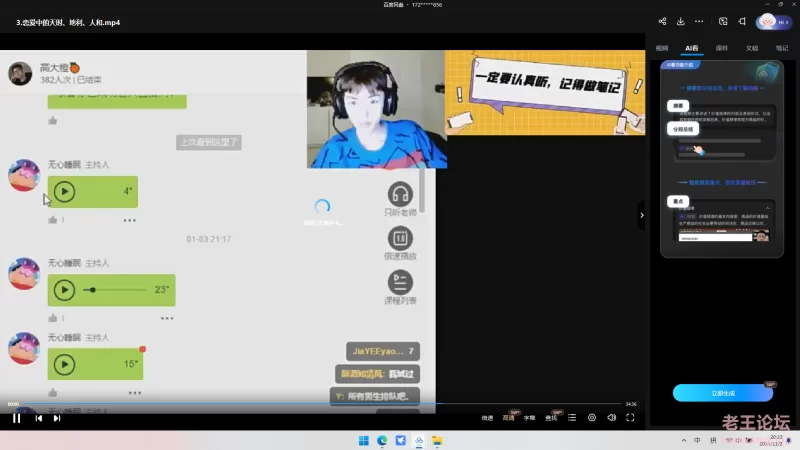Click the video progress bar

(x=321, y=404)
